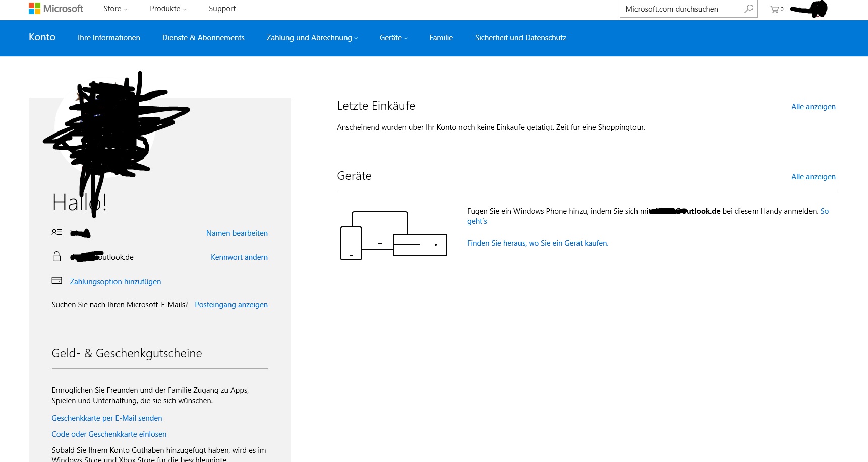Image resolution: width=868 pixels, height=462 pixels.
Task: Show all under Letzte Einkäufe
Action: pyautogui.click(x=813, y=107)
